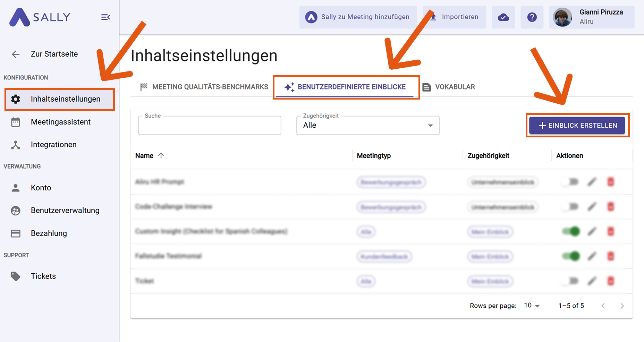Click the Einblick erstellen button
The height and width of the screenshot is (342, 644).
pos(577,126)
